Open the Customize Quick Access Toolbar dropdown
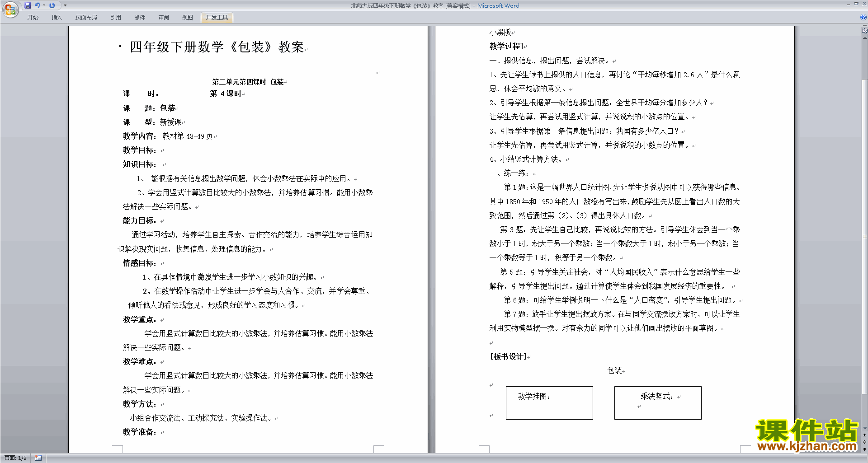 tap(65, 5)
